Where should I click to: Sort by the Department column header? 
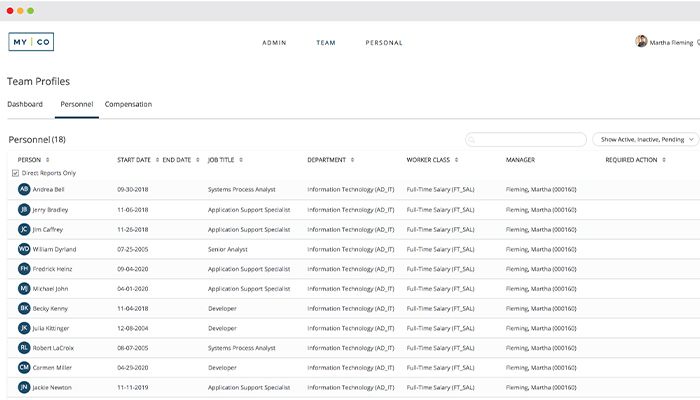330,160
